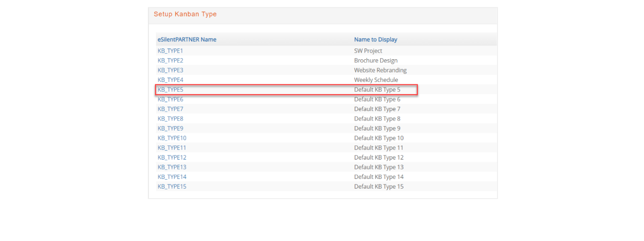Viewport: 644px width, 241px height.
Task: Select the KB_TYPE14 link
Action: tap(172, 177)
